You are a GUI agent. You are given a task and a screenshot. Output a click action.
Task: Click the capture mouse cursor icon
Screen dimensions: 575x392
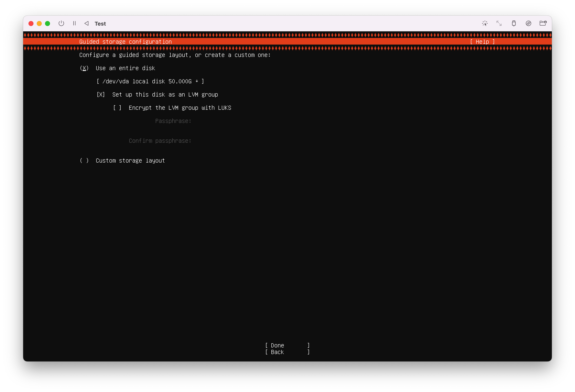coord(485,24)
